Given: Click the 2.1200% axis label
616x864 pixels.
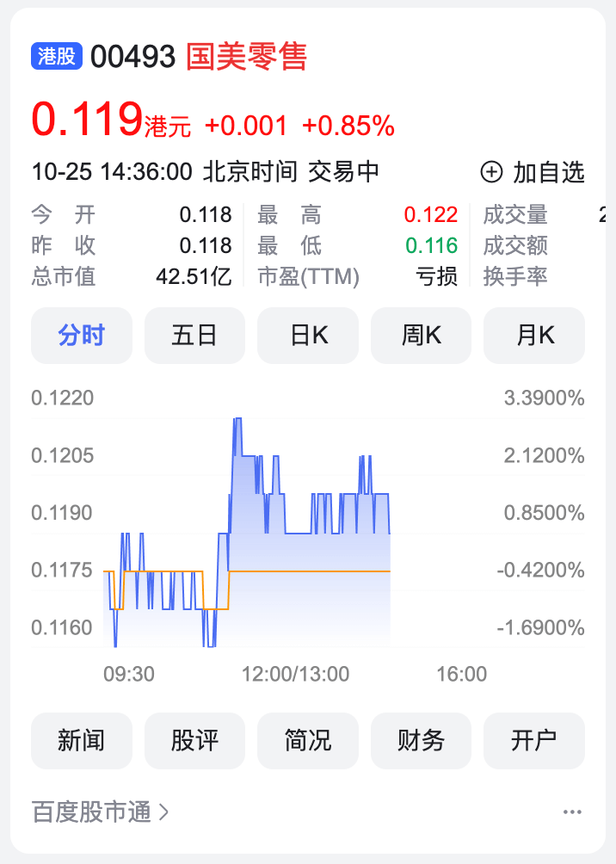Looking at the screenshot, I should coord(545,455).
